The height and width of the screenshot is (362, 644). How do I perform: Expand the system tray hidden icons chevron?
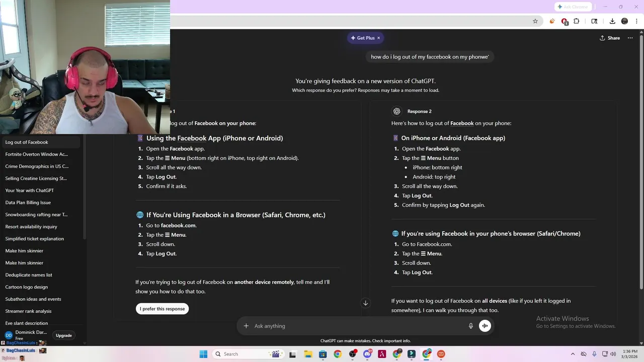point(573,354)
